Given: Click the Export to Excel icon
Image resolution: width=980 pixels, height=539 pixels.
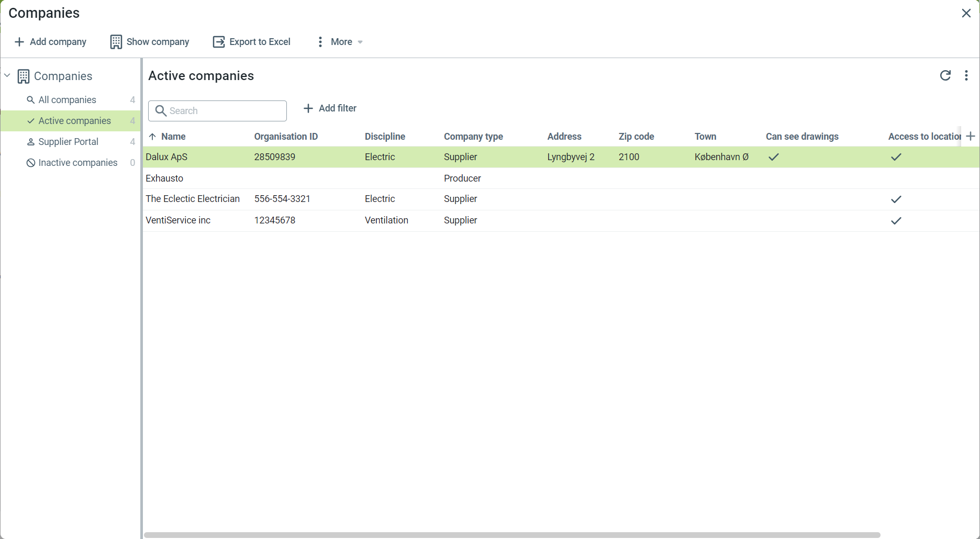Looking at the screenshot, I should [219, 42].
